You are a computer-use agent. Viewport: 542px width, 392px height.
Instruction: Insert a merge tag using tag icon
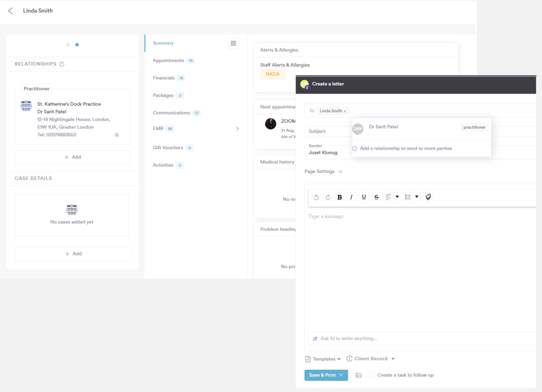pos(428,197)
